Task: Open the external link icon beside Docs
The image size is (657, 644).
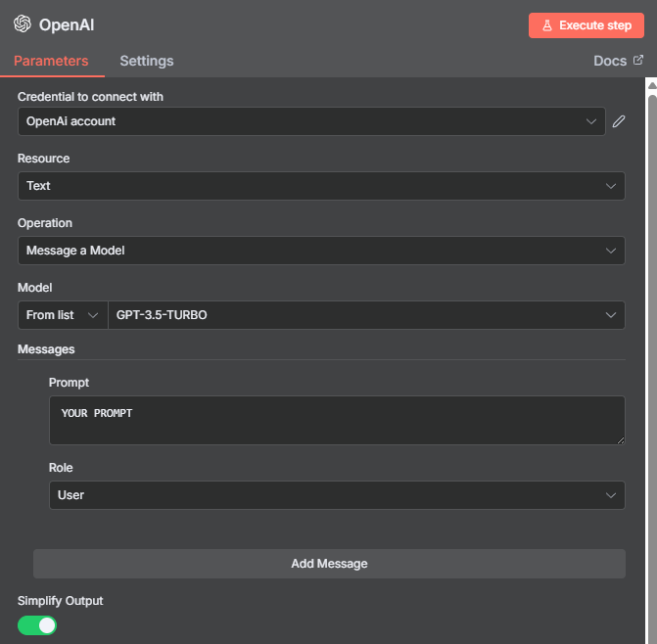Action: (x=638, y=61)
